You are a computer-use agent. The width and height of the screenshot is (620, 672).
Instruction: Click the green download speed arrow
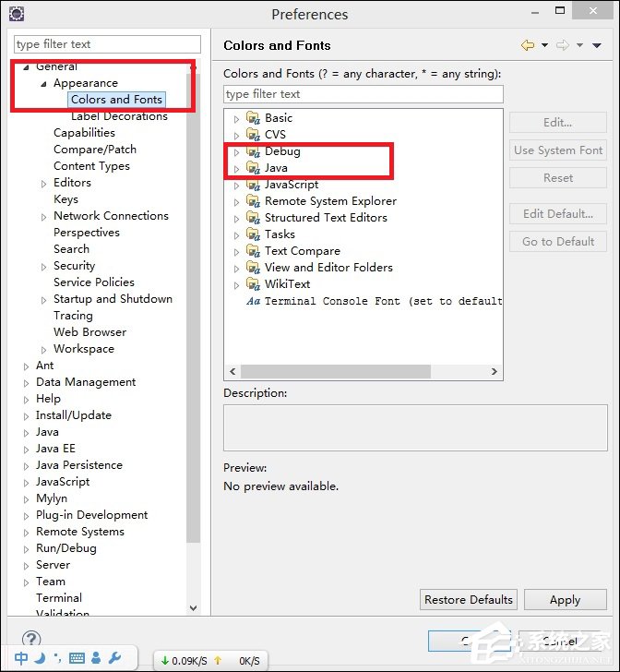pyautogui.click(x=164, y=661)
